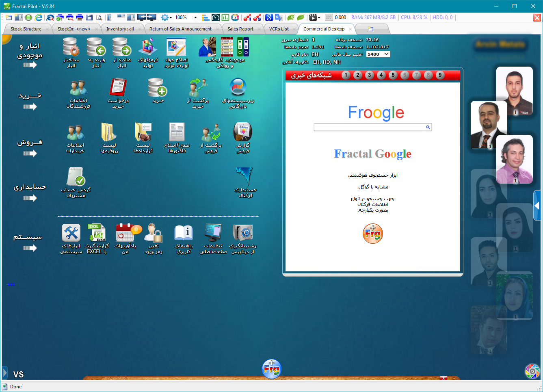Click the dark blue printer toolbar icon
The width and height of the screenshot is (543, 392).
point(80,17)
